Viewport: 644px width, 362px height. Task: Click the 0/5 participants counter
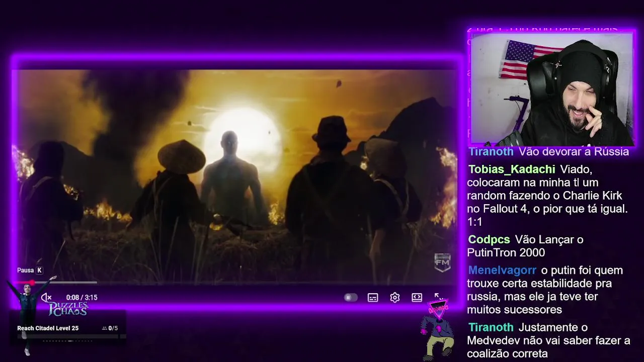110,328
